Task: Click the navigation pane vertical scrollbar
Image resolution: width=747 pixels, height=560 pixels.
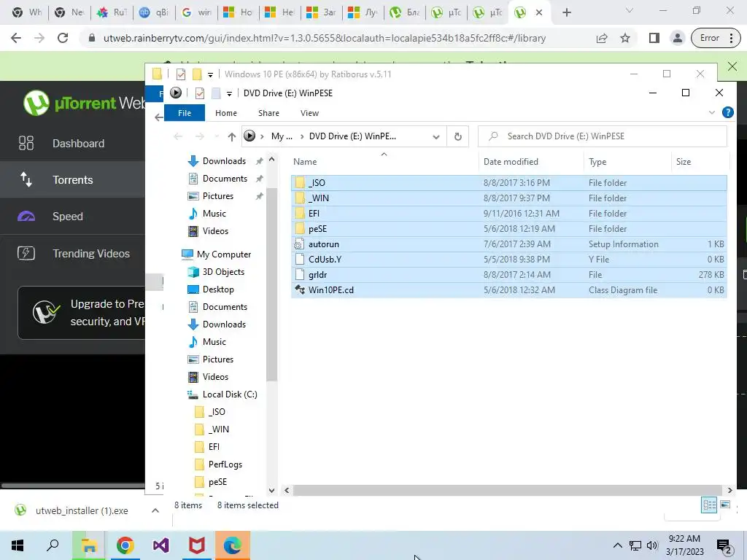Action: [271, 284]
